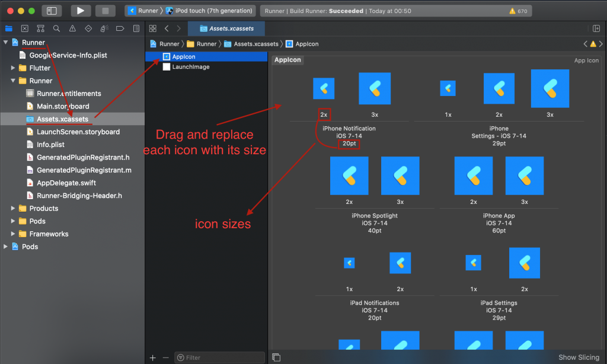Select iPhone Spotlight 40pt 3x icon well

[x=400, y=176]
